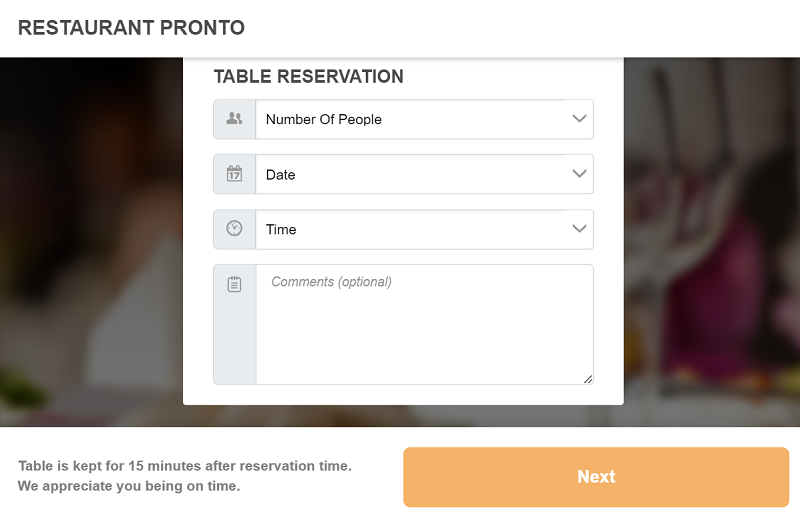This screenshot has height=520, width=800.
Task: Click the empty white header bar area
Action: pos(520,28)
